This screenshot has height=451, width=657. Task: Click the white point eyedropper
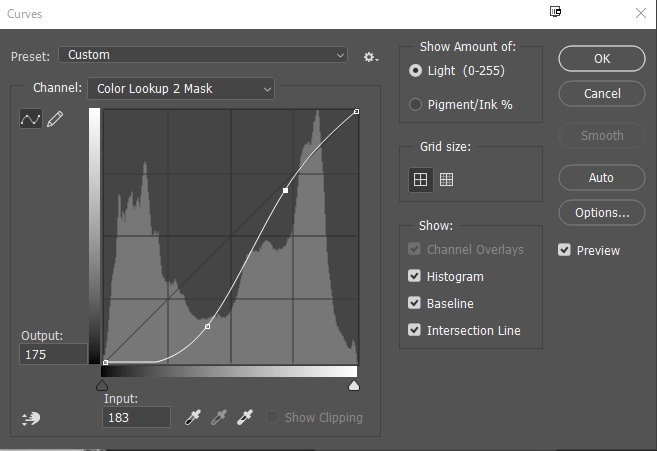click(244, 417)
